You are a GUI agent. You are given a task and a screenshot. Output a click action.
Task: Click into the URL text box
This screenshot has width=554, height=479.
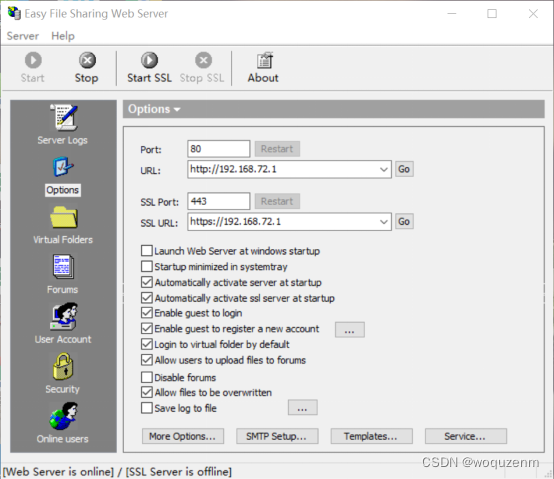[283, 170]
